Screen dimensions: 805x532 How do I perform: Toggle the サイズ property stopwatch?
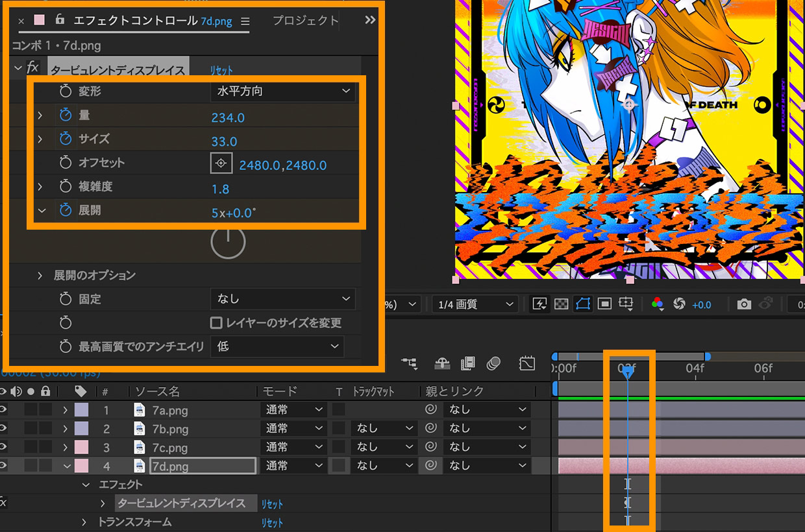point(65,139)
